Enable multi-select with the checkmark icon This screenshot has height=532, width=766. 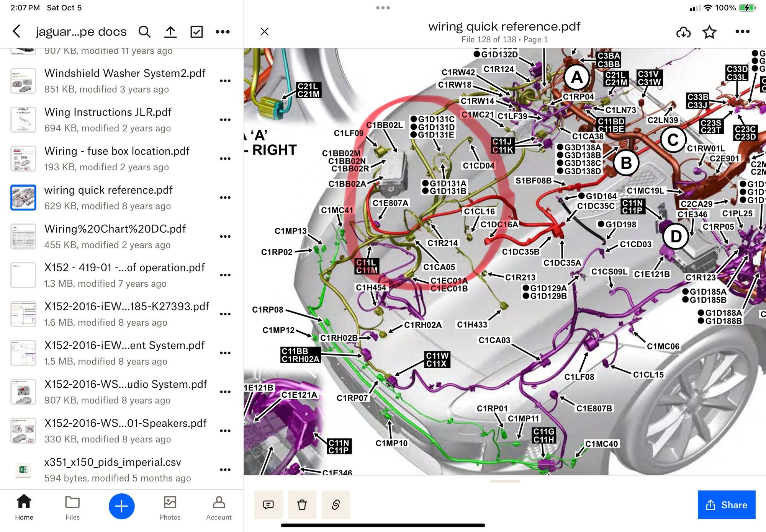tap(196, 32)
